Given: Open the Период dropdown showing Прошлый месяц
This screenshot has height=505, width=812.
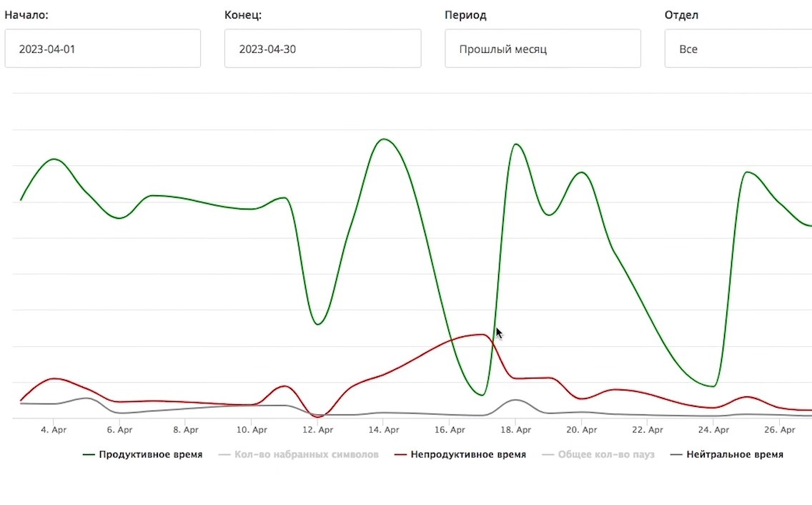Looking at the screenshot, I should [543, 49].
